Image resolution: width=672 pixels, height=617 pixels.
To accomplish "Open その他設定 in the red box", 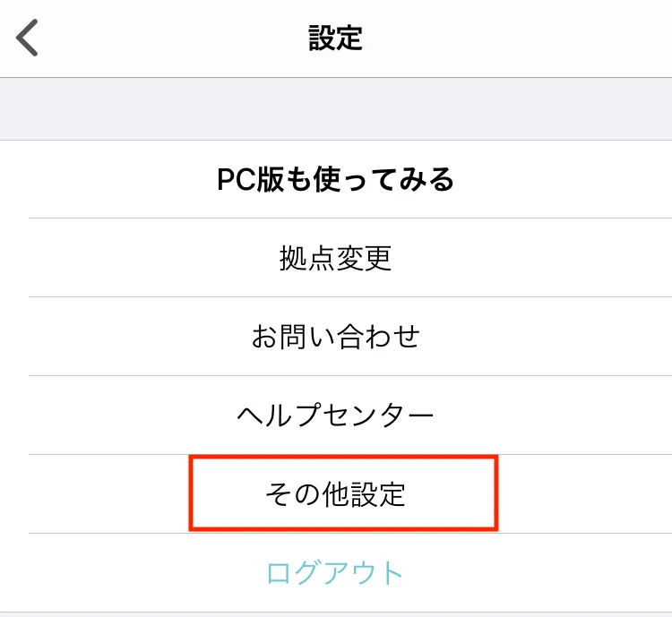I will (336, 493).
